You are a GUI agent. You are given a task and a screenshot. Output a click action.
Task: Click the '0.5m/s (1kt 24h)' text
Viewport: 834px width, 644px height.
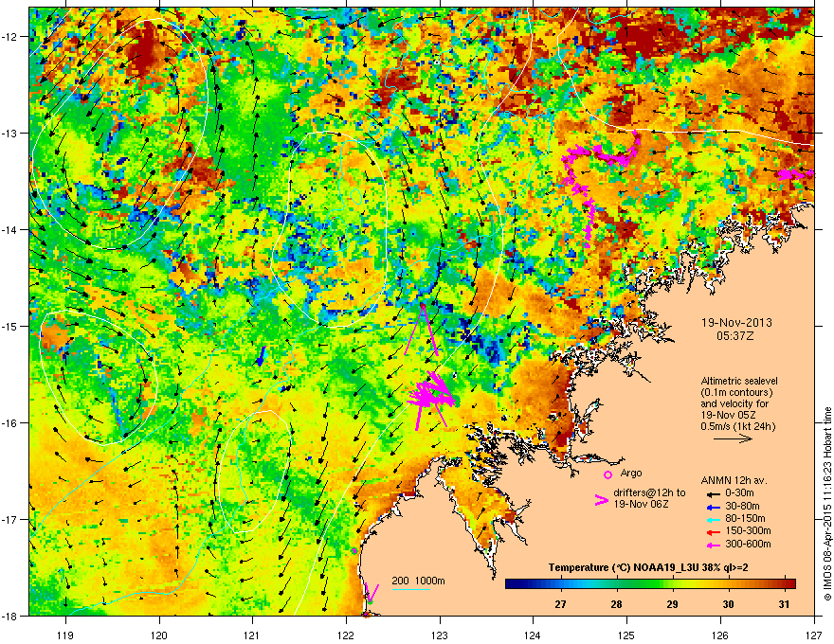[737, 426]
